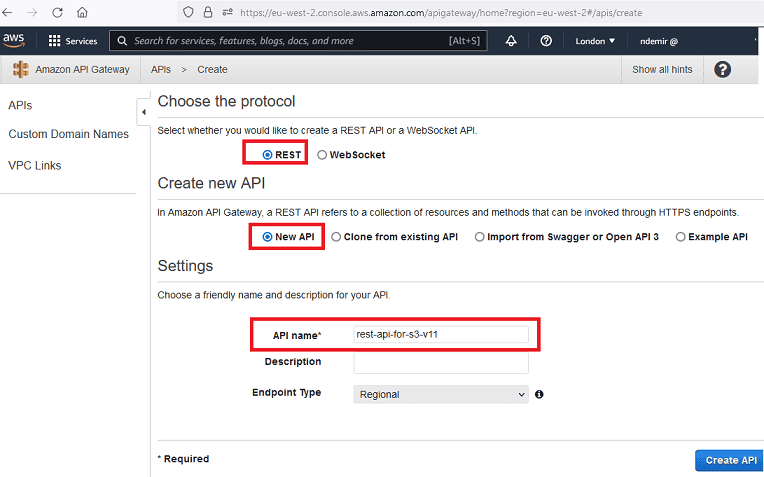This screenshot has width=764, height=477.
Task: Select the REST protocol radio button
Action: (x=267, y=155)
